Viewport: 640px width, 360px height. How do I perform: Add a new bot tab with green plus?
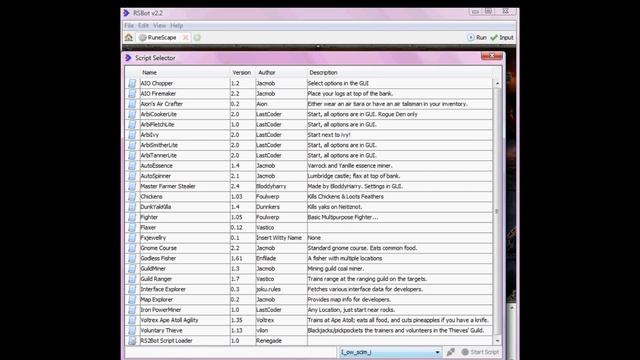coord(197,38)
